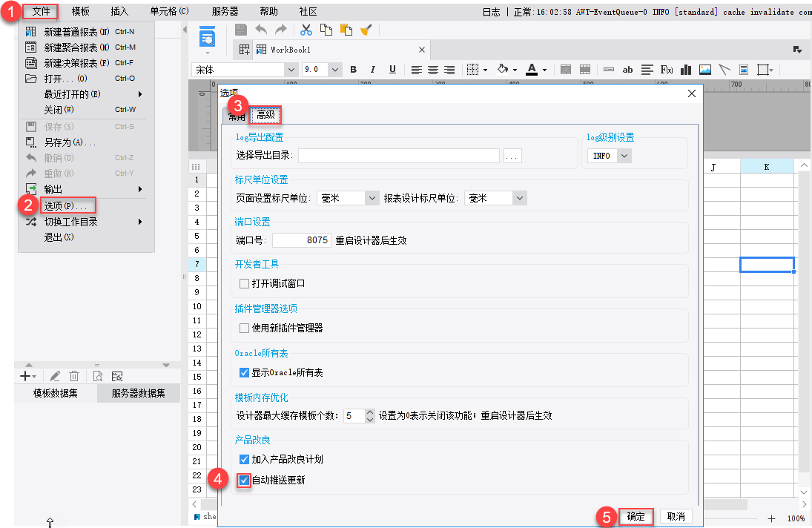Image resolution: width=812 pixels, height=528 pixels.
Task: Toggle 打开调试窗口 checkbox
Action: 245,284
